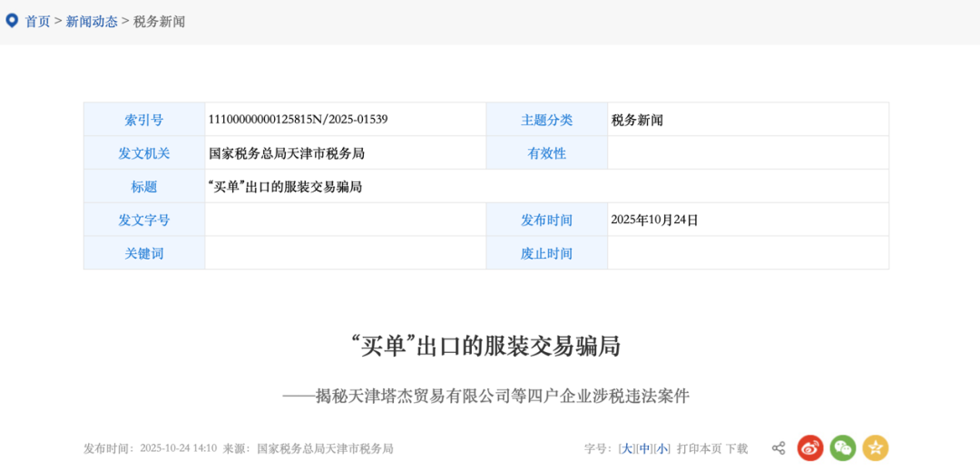980x471 pixels.
Task: Set font size to small 小
Action: [662, 448]
